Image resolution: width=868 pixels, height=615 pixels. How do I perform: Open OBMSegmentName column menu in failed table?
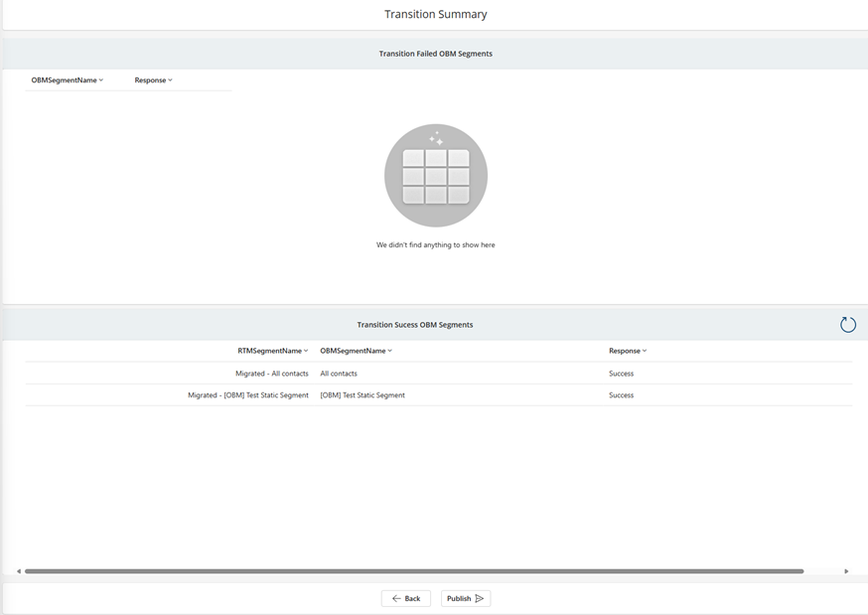click(68, 80)
